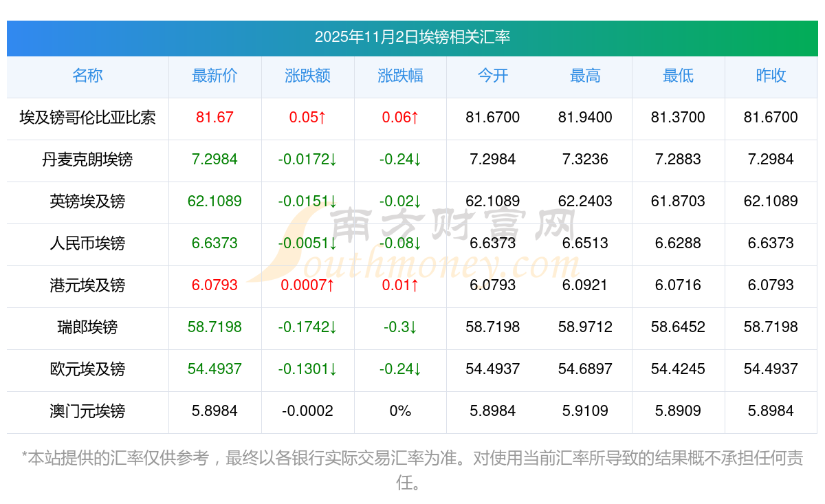Viewport: 825px width, 504px height.
Task: Click the 瑞郎埃镑 currency pair
Action: click(x=87, y=327)
